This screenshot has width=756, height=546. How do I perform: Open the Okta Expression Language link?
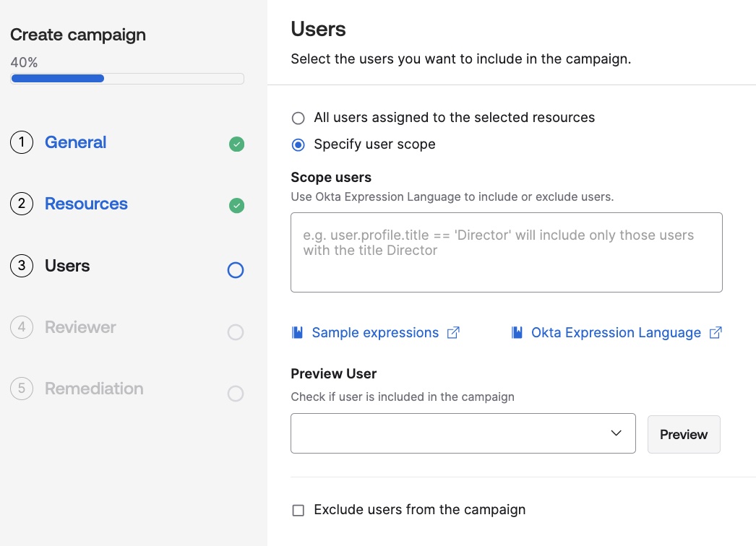coord(616,333)
